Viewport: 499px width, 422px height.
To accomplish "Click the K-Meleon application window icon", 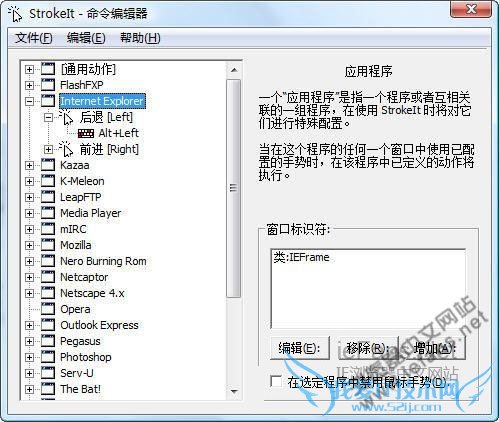I will [x=48, y=181].
